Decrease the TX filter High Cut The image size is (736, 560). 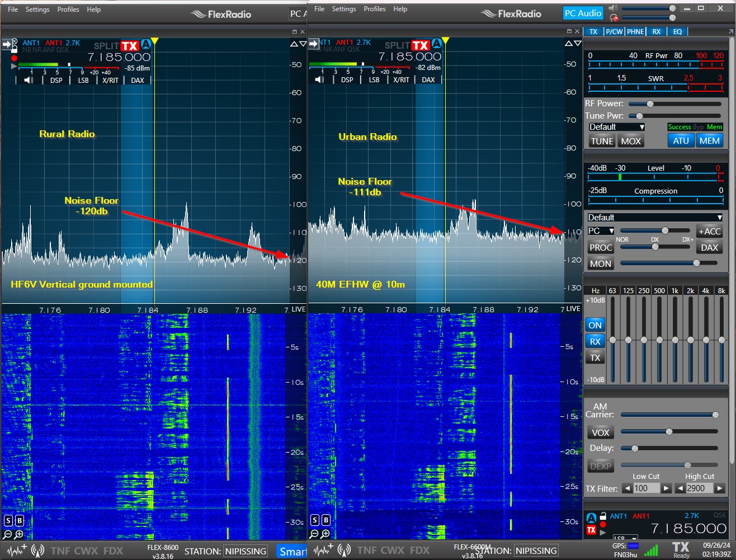coord(680,488)
